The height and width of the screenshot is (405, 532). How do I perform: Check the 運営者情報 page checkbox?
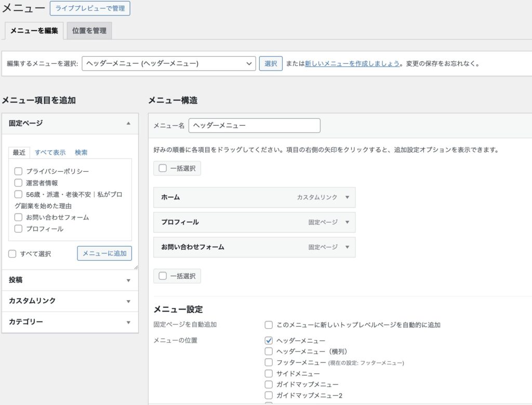(x=18, y=182)
